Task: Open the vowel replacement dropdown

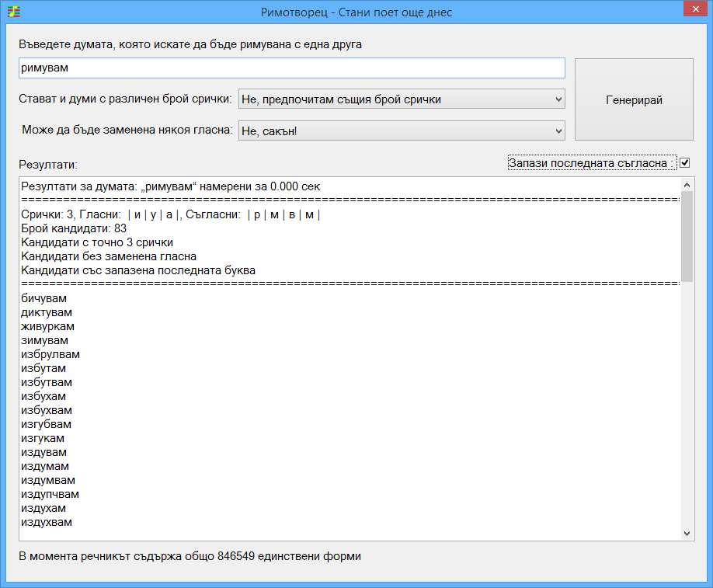Action: 402,131
